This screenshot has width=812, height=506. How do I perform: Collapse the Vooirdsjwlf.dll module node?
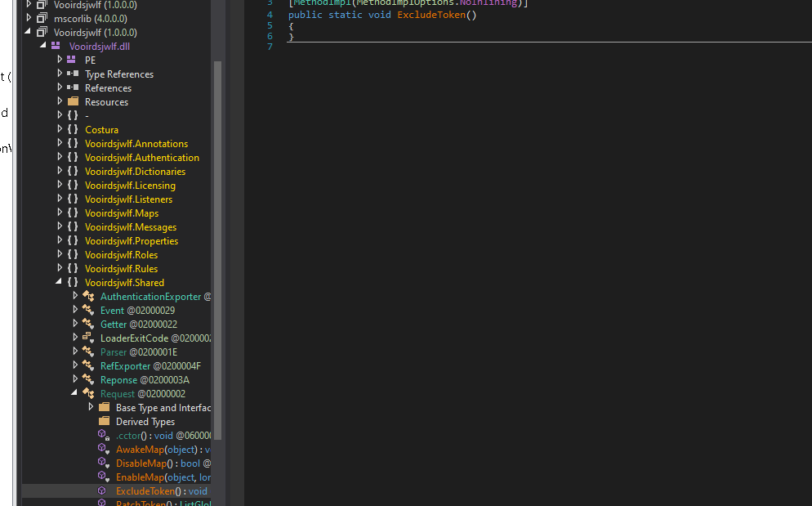click(43, 46)
